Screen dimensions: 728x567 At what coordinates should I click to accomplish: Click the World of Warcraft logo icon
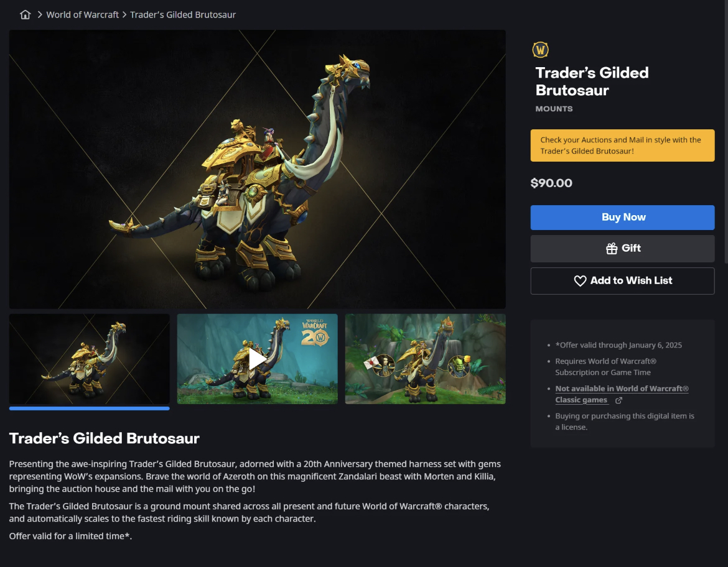[x=540, y=50]
